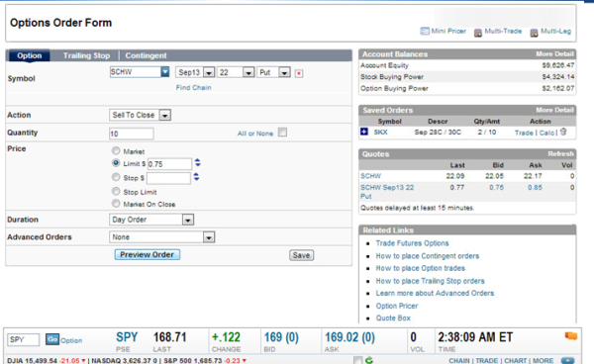Adjust the Stop price stepper arrows
The width and height of the screenshot is (594, 364).
click(196, 177)
